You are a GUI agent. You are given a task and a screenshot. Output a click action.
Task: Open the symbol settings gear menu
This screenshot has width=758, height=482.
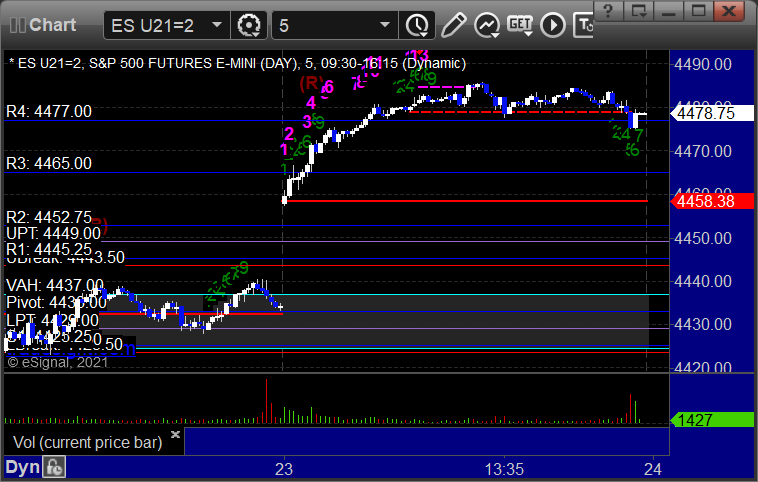249,25
